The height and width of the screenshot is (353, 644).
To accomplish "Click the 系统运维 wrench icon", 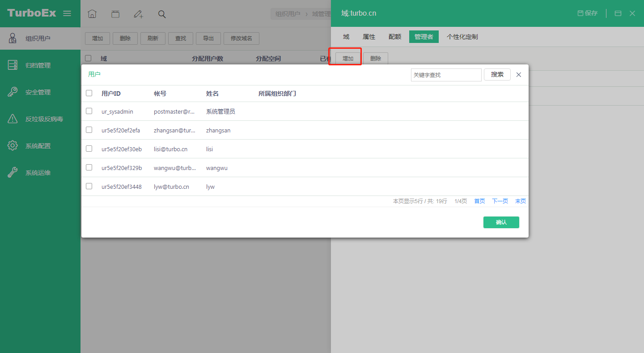I will (13, 173).
